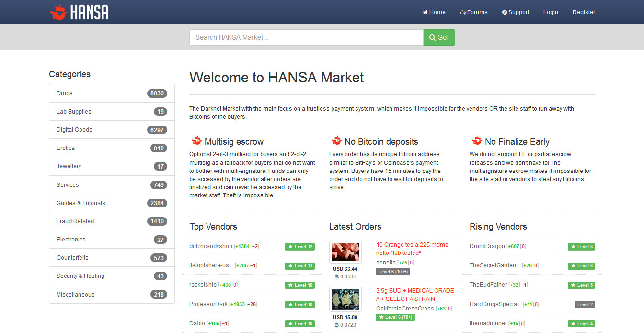Click the Level 11 star badge

(x=300, y=266)
